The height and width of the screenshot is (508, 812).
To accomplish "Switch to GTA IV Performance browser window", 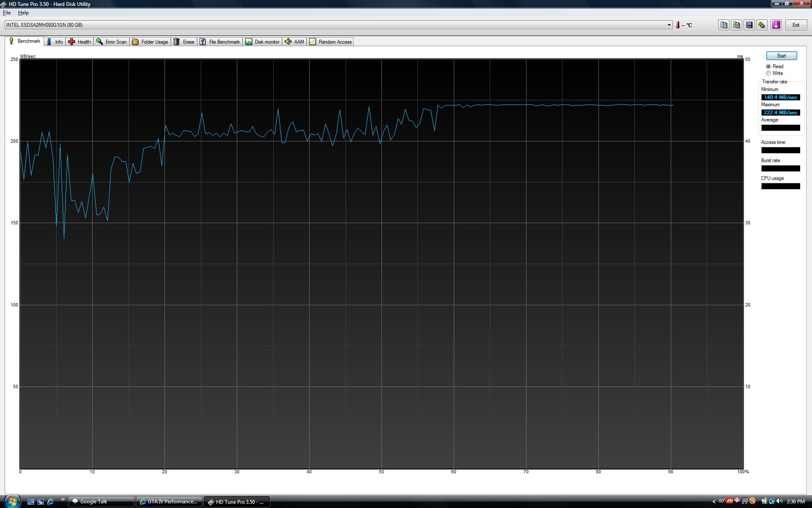I will pyautogui.click(x=169, y=502).
